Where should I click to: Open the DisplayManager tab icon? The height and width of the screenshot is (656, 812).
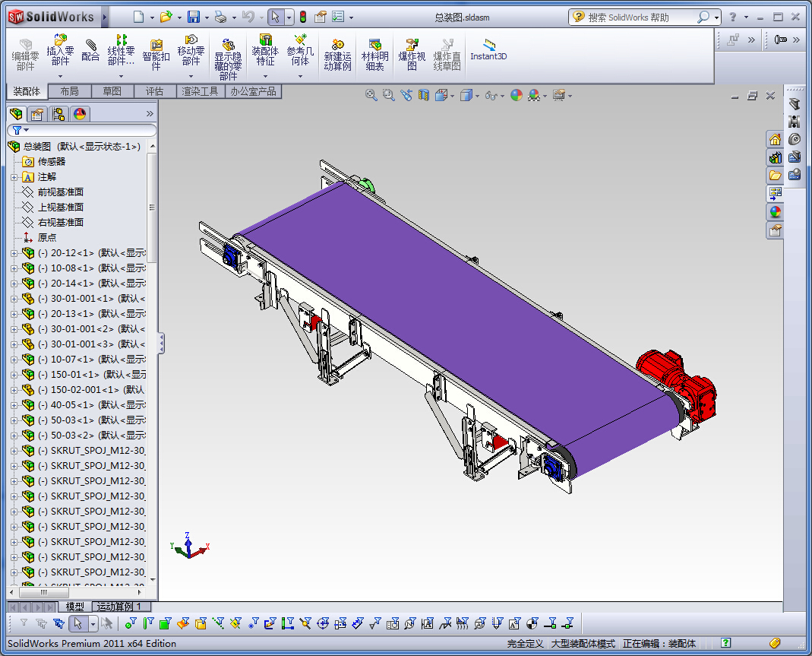80,113
